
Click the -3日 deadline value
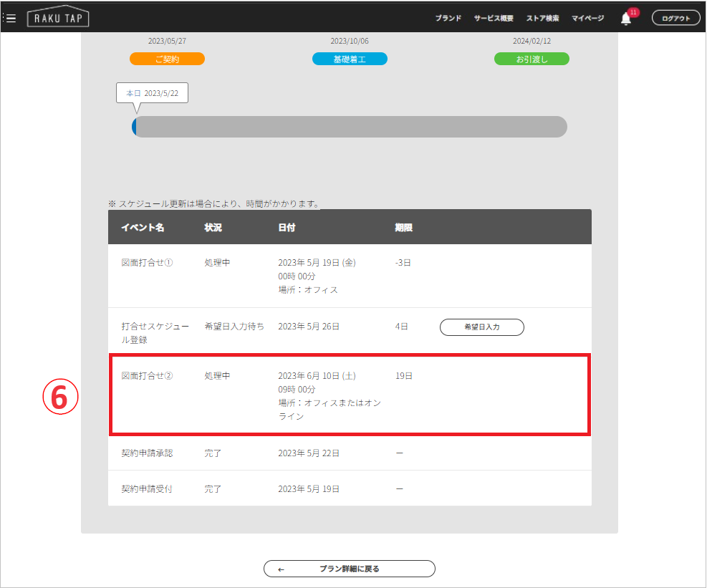point(403,262)
